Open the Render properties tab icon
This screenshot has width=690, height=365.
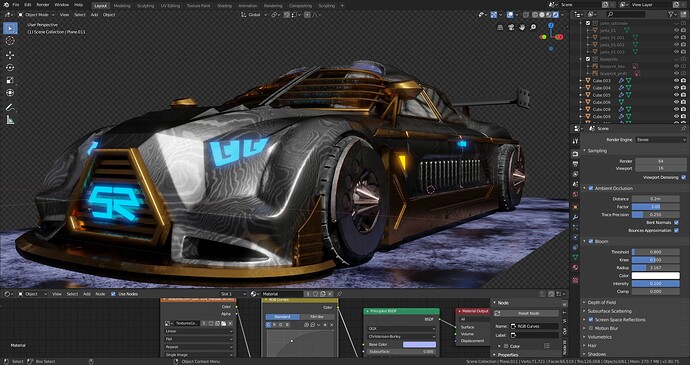coord(575,154)
